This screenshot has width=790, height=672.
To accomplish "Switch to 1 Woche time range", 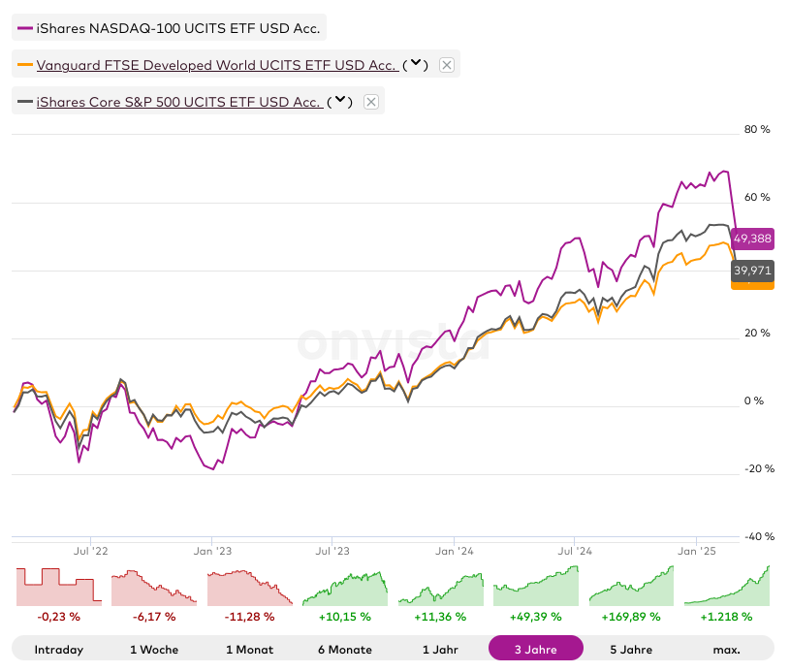I will (153, 649).
